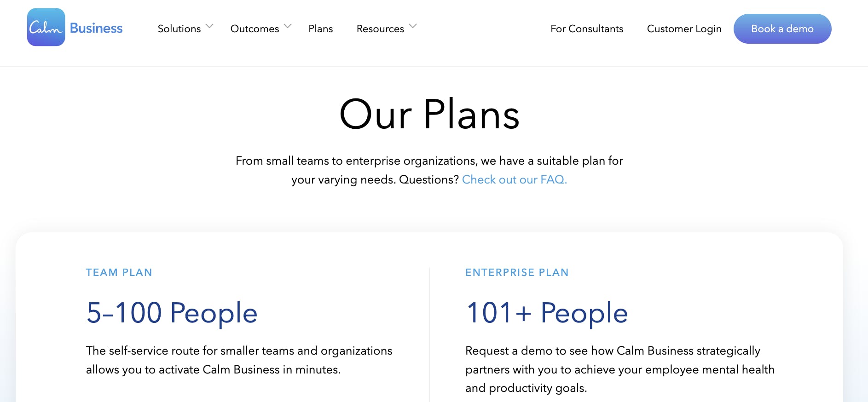Click the self-service route description text
Image resolution: width=868 pixels, height=402 pixels.
[239, 360]
